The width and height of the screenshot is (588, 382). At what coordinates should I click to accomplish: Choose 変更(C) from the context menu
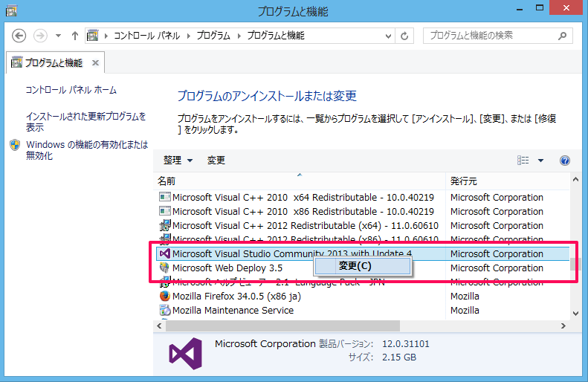(x=362, y=266)
